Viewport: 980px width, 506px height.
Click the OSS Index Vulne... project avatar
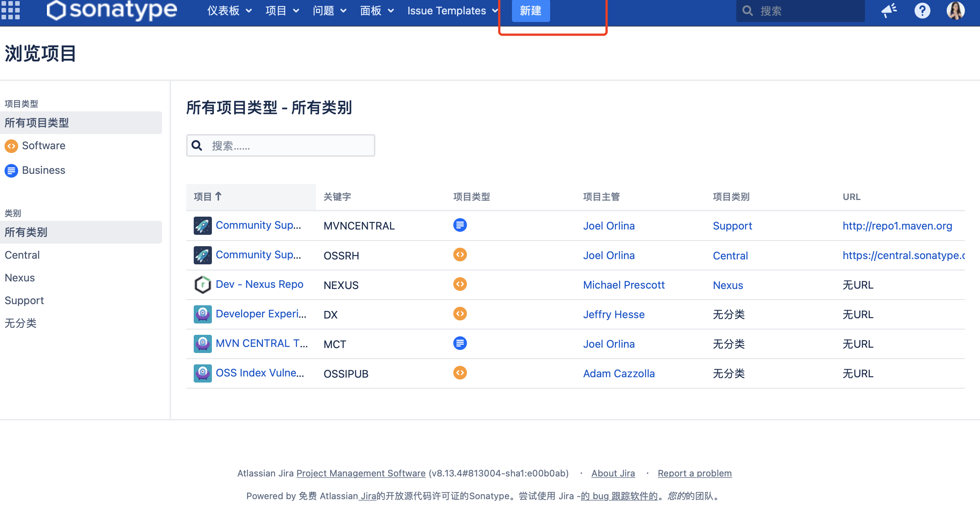(x=202, y=373)
